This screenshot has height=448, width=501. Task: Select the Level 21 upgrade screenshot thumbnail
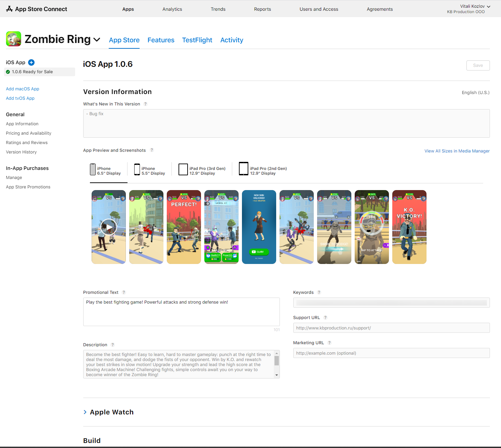221,227
